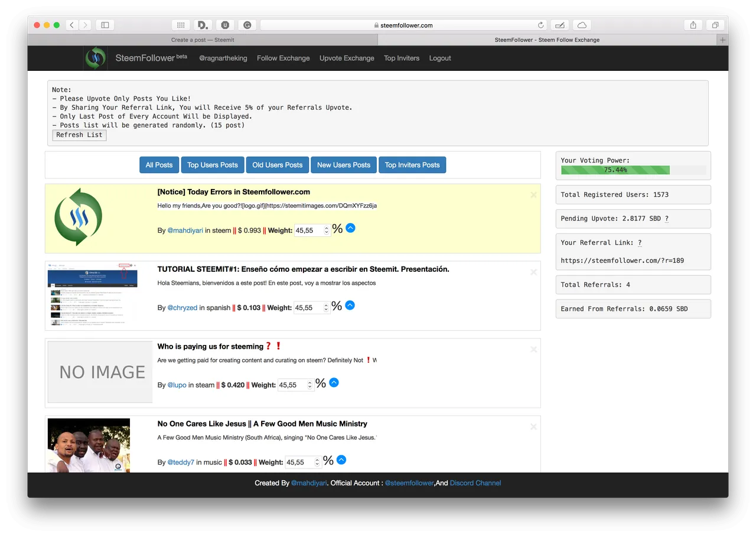Screen dimensions: 756x537
Task: Filter by All Posts
Action: (159, 165)
